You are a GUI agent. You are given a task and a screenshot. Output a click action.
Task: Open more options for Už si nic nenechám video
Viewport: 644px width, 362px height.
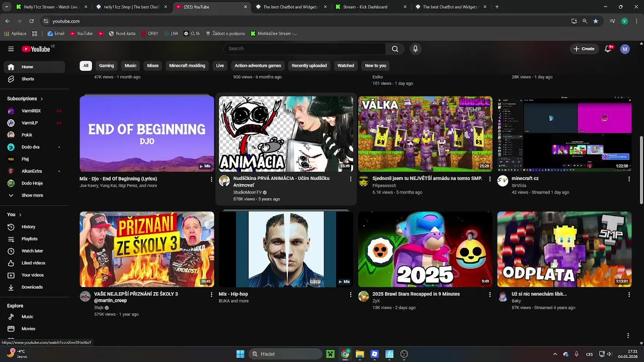629,295
